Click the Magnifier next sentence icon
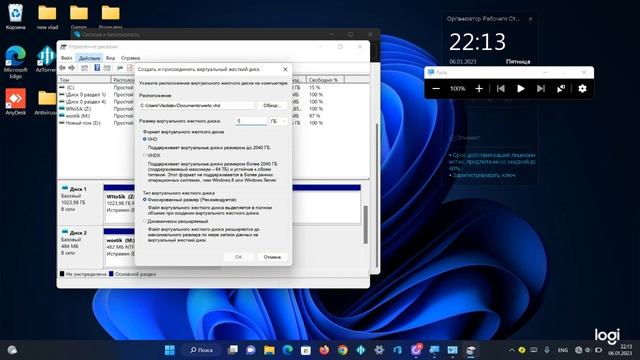This screenshot has width=640, height=360. 541,89
